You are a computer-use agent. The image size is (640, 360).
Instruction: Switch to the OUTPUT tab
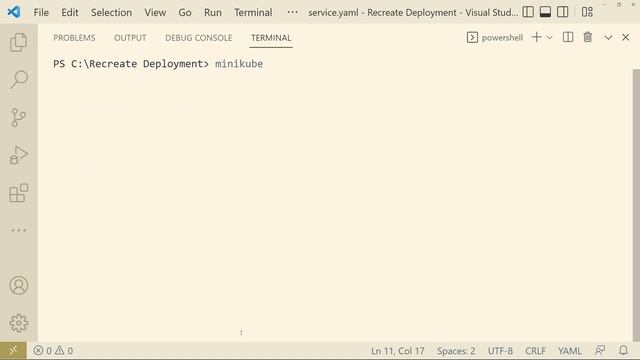tap(130, 38)
